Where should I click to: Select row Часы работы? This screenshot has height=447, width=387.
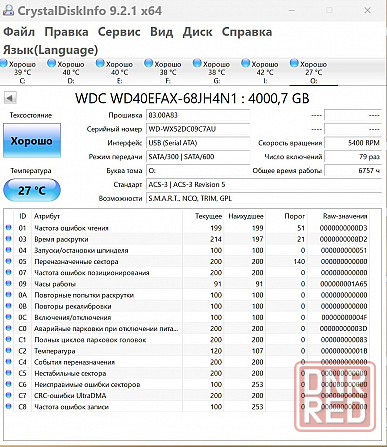coord(187,284)
